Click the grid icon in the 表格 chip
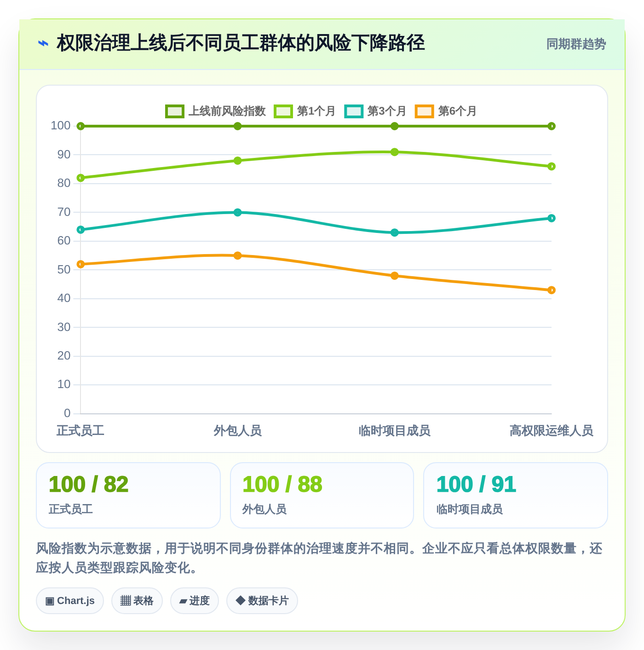Screen dimensions: 644x650 pyautogui.click(x=126, y=601)
